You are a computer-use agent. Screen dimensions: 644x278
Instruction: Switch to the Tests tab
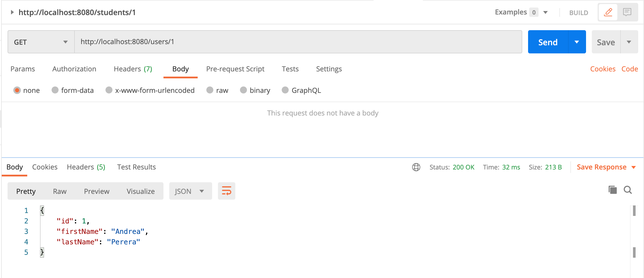pyautogui.click(x=290, y=69)
